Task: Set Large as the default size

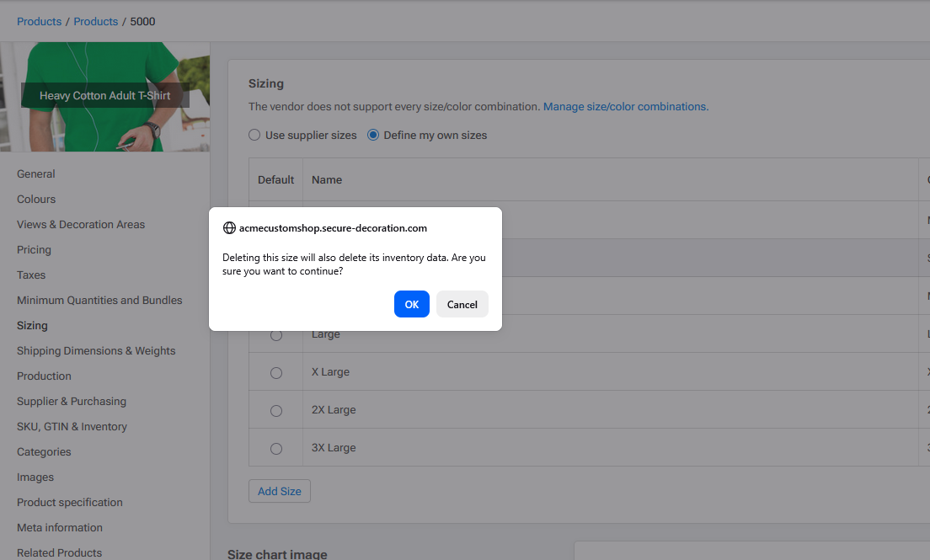Action: 275,334
